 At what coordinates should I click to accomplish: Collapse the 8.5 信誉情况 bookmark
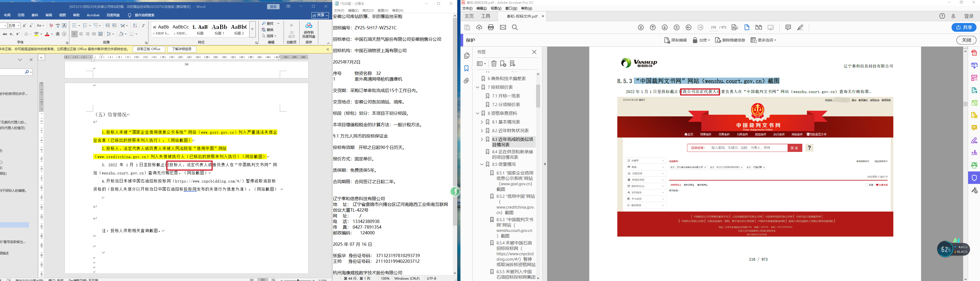[482, 164]
